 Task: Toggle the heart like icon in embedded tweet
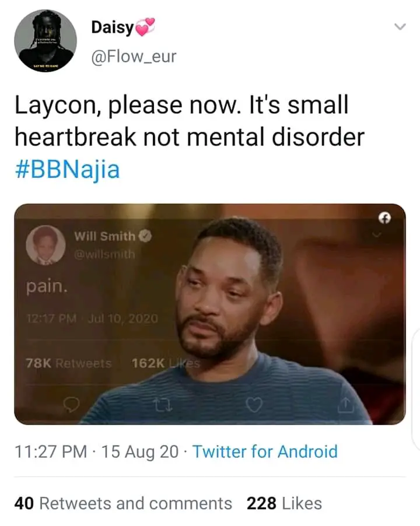click(254, 405)
